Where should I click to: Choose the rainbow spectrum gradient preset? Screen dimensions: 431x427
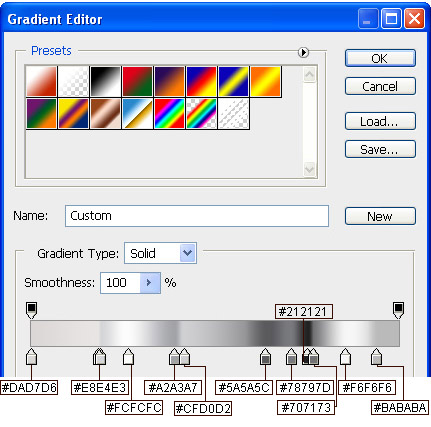tap(169, 113)
